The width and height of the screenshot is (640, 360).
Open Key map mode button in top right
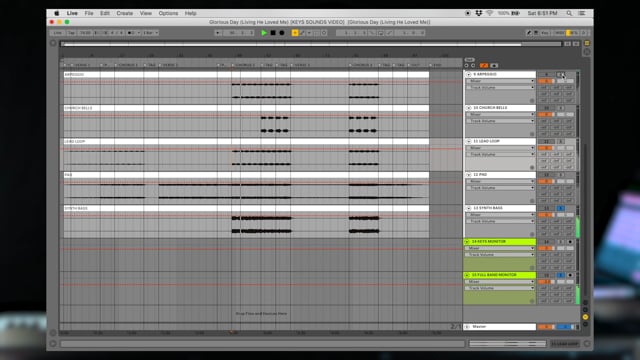click(545, 33)
